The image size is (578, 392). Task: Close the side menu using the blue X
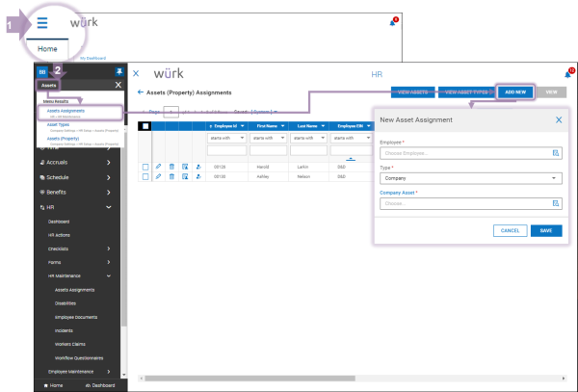(x=136, y=73)
